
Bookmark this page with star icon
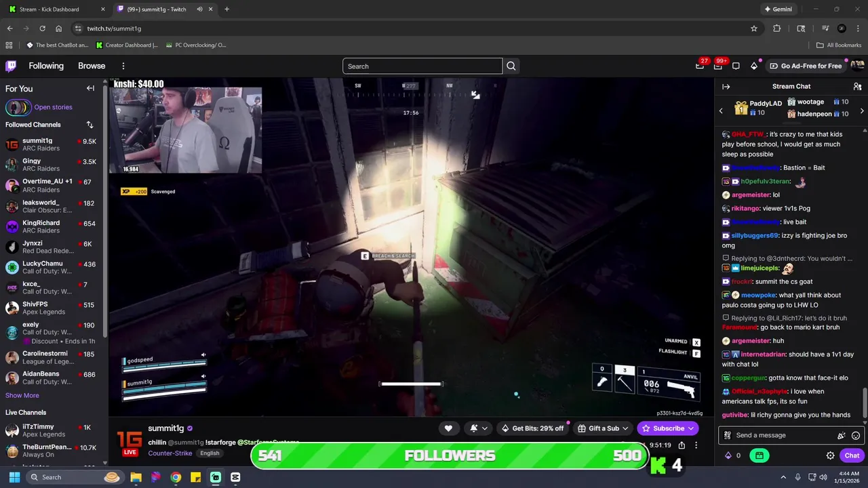[753, 28]
